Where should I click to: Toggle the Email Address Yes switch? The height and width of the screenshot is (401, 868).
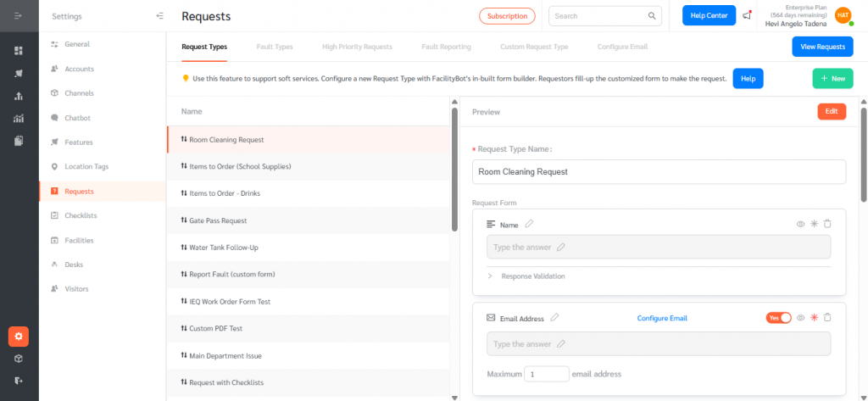click(x=778, y=317)
